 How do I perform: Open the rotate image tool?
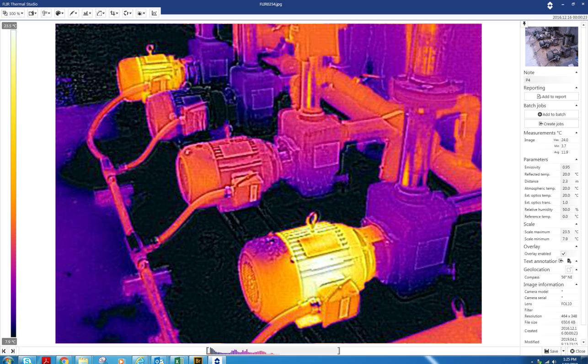coord(127,13)
